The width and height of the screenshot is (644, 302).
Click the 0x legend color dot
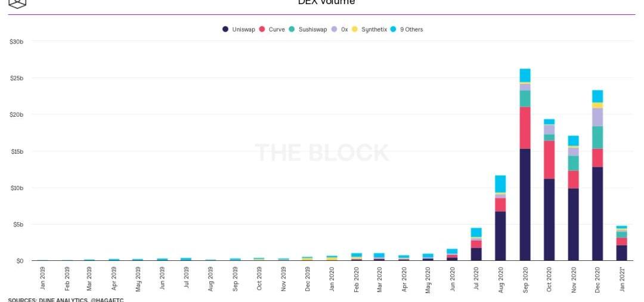pos(335,29)
